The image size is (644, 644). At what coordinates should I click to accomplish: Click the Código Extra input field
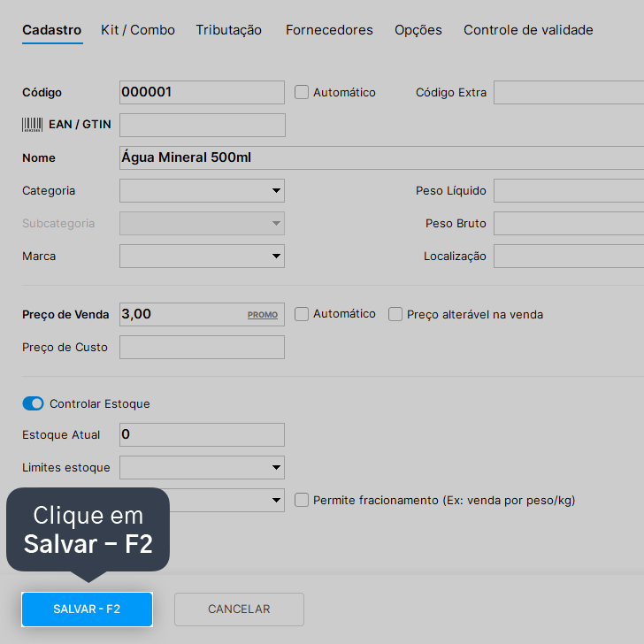pyautogui.click(x=569, y=92)
